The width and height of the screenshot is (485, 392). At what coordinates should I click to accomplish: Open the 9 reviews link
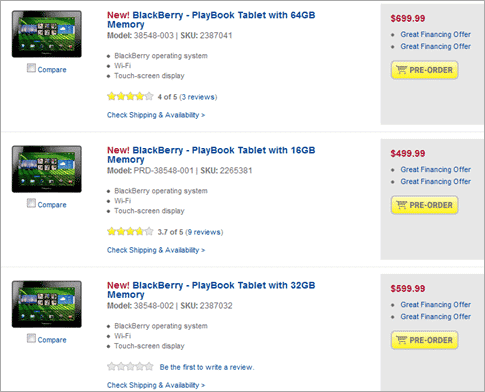pyautogui.click(x=204, y=232)
